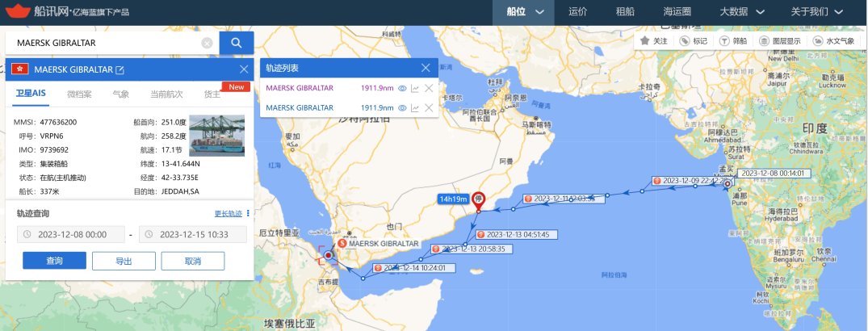Switch to the 货主 tab
The height and width of the screenshot is (331, 868).
pyautogui.click(x=212, y=94)
